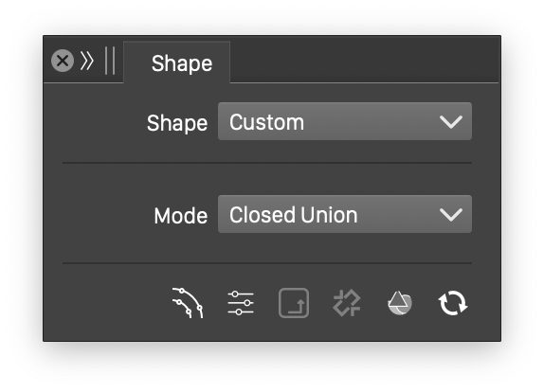Click the divider line under the Shape dropdown

tap(267, 163)
